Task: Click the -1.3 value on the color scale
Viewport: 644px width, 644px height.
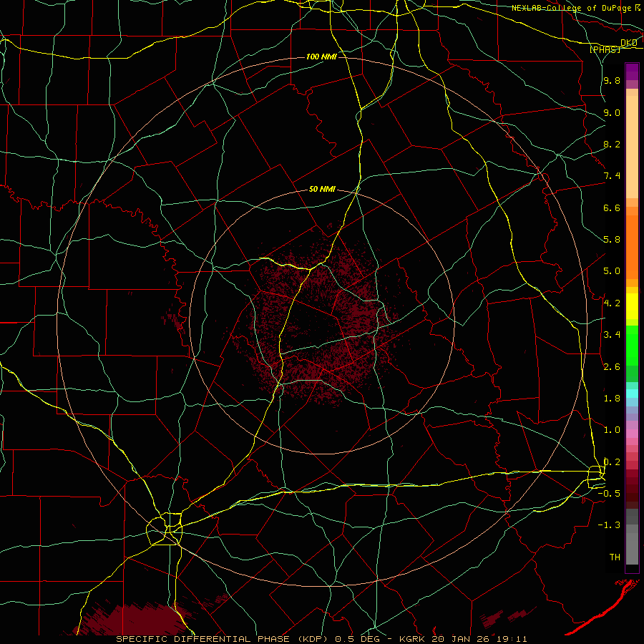Action: [609, 525]
